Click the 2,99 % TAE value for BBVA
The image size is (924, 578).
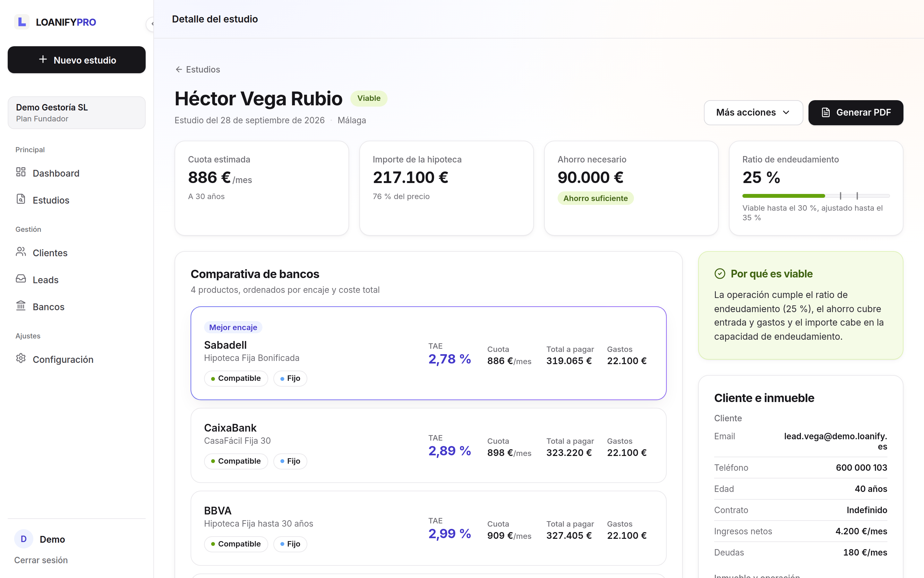point(449,534)
